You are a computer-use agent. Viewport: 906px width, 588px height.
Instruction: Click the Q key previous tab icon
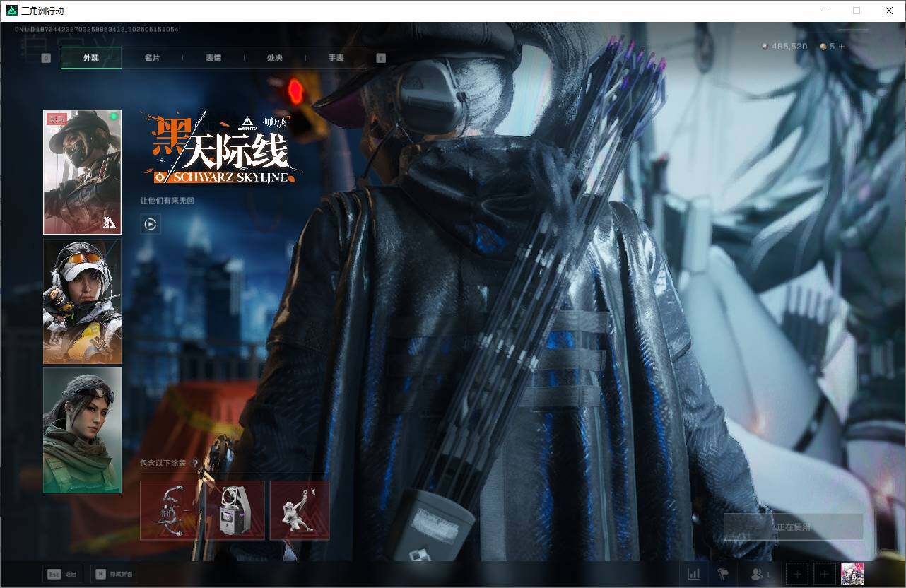point(46,58)
